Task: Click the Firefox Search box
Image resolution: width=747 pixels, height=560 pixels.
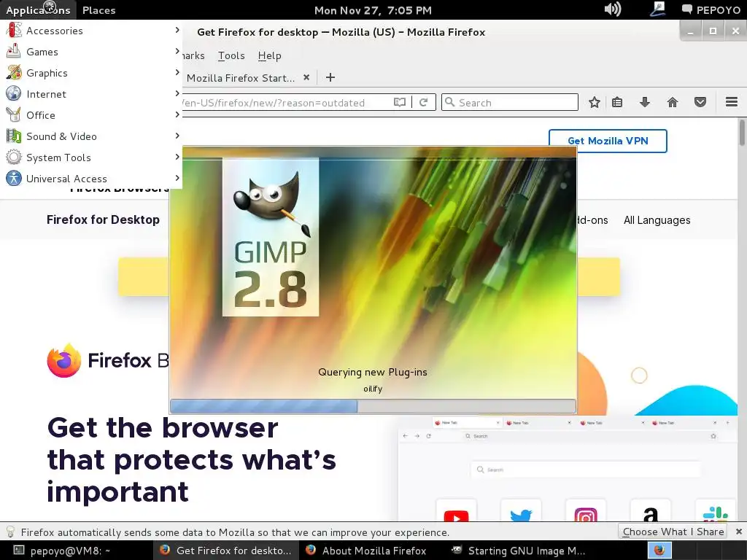Action: [510, 102]
